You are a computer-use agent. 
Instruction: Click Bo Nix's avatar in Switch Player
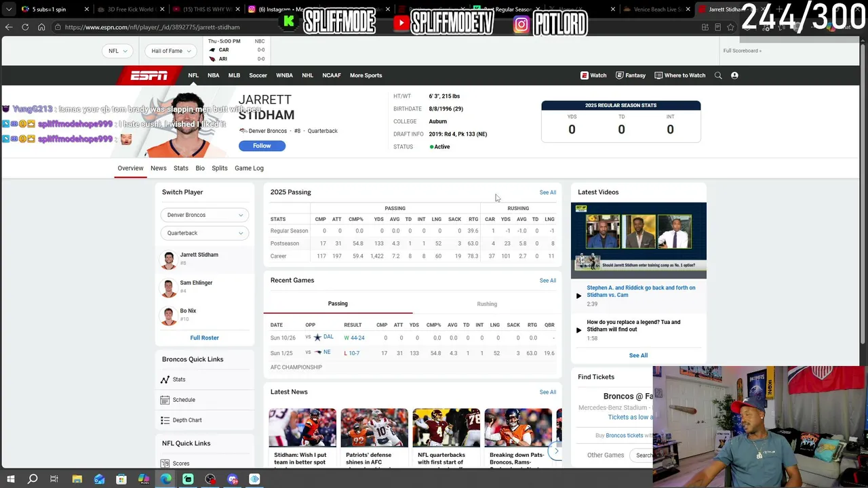coord(169,315)
